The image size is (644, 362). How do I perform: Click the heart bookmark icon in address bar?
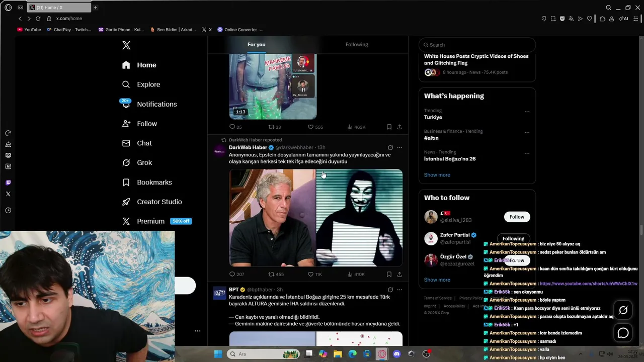tap(589, 19)
